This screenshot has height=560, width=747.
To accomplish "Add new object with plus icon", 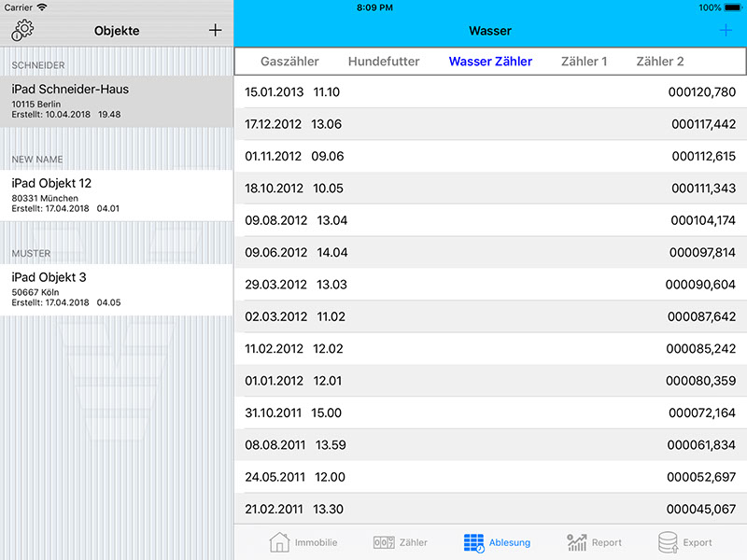I will [x=215, y=30].
